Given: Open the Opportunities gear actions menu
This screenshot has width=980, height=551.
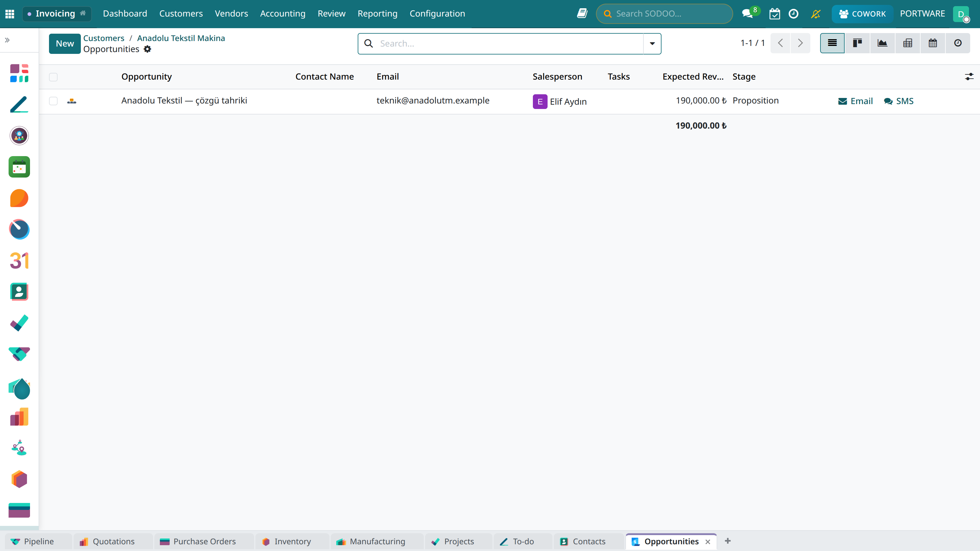Looking at the screenshot, I should 148,49.
